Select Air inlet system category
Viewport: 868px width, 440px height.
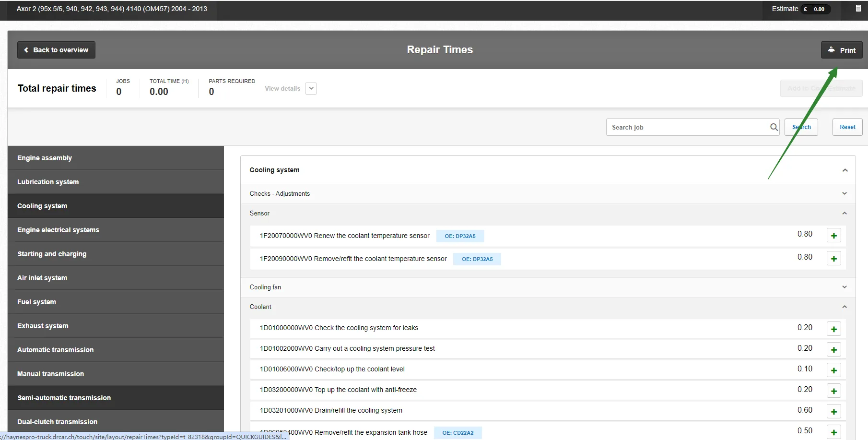[x=116, y=278]
